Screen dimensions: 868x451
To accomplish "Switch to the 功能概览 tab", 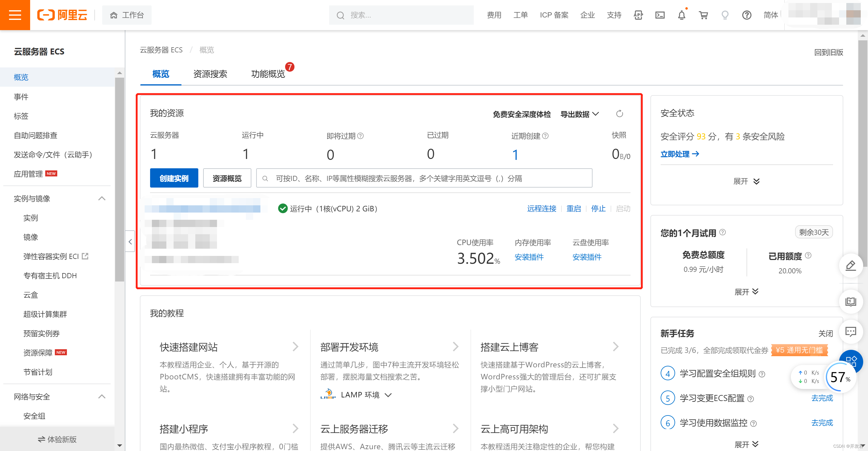I will (x=268, y=74).
